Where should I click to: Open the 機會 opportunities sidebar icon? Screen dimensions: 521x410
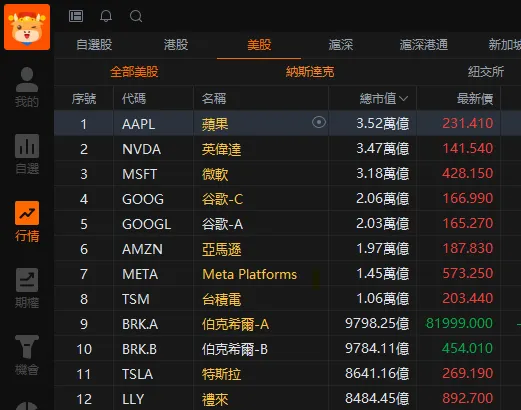point(27,355)
